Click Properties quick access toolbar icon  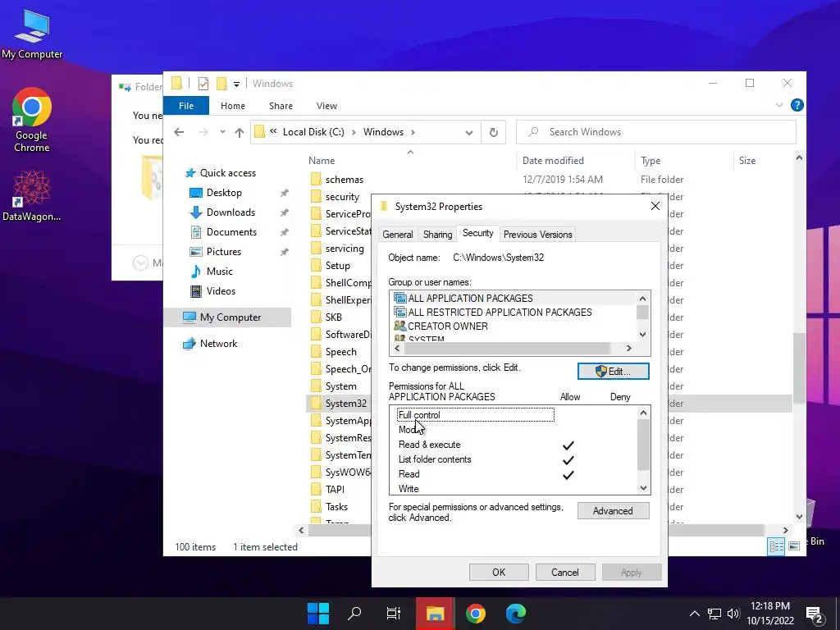(203, 84)
